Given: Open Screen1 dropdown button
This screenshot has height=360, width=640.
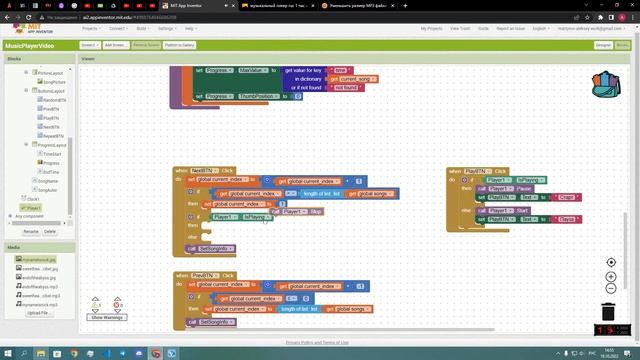Looking at the screenshot, I should click(x=90, y=45).
